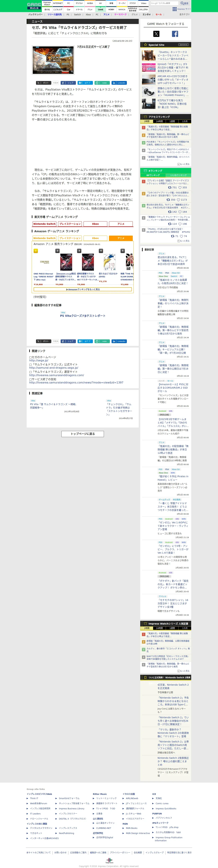Share on LinkedIn using top button
This screenshot has height=868, width=218.
pyautogui.click(x=119, y=83)
